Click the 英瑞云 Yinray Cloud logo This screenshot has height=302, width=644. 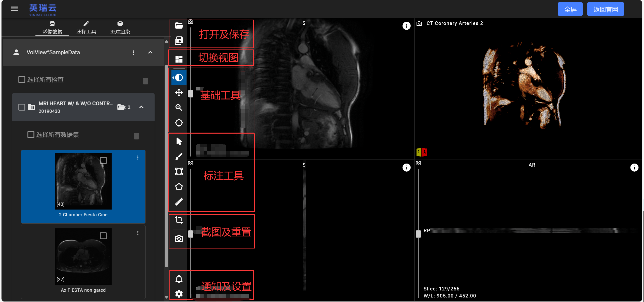(43, 10)
